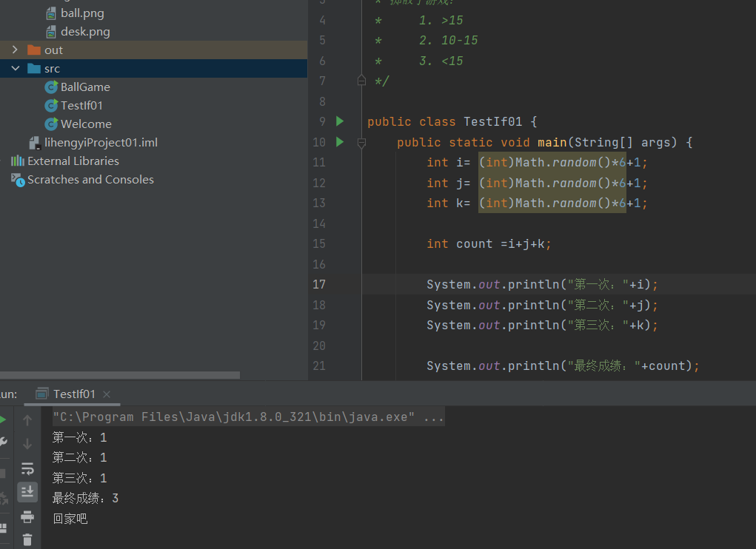Click the External Libraries bar-chart icon
Image resolution: width=756 pixels, height=549 pixels.
point(17,161)
